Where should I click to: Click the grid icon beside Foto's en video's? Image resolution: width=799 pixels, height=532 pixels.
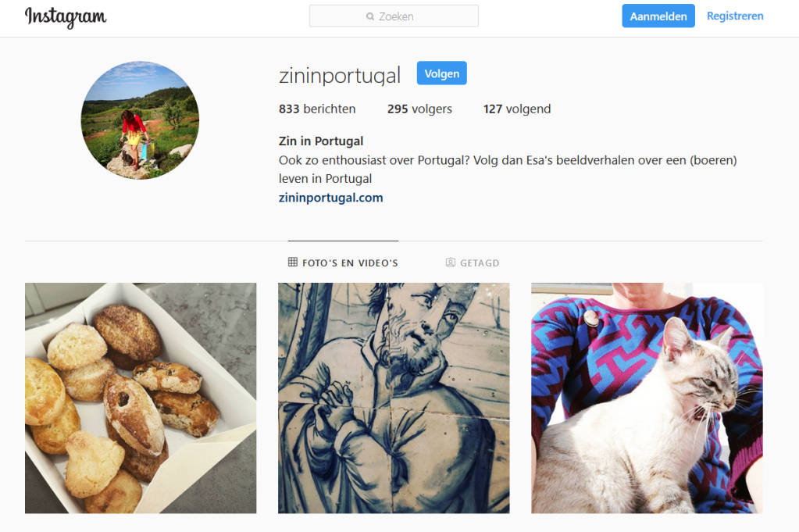click(292, 262)
